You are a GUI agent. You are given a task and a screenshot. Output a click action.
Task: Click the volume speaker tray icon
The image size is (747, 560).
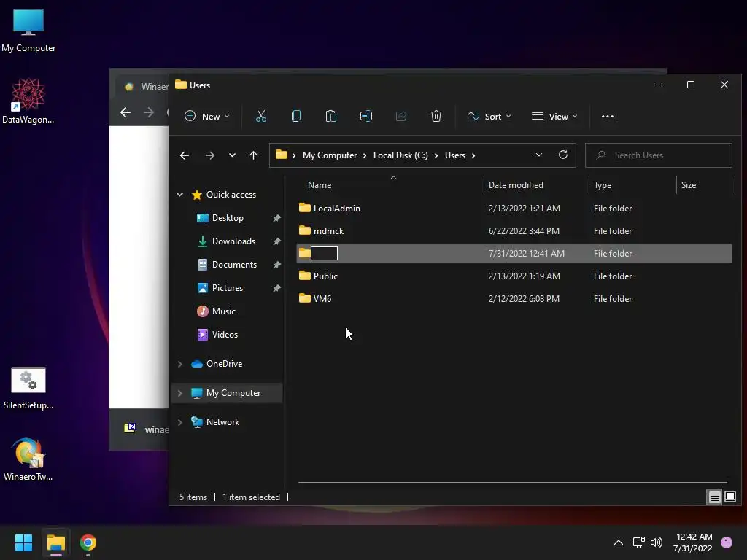[x=657, y=542]
